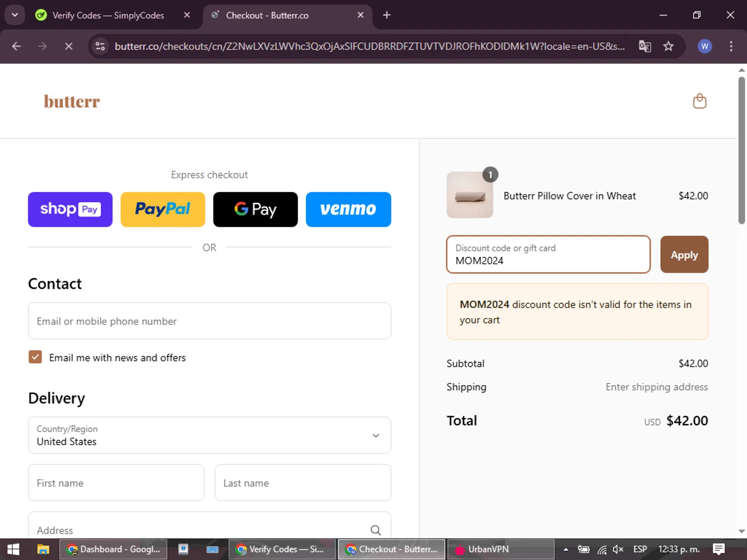Open the Chrome profile avatar W
Image resolution: width=747 pixels, height=560 pixels.
[x=705, y=46]
